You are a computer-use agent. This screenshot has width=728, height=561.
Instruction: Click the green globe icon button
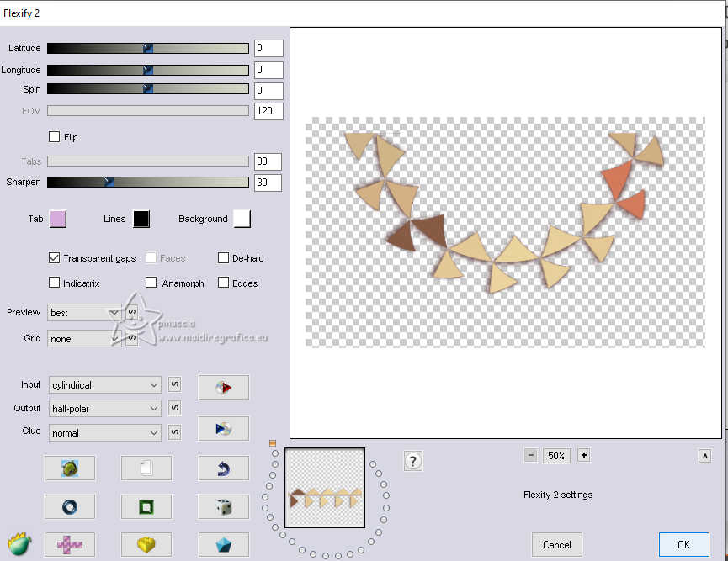(70, 468)
